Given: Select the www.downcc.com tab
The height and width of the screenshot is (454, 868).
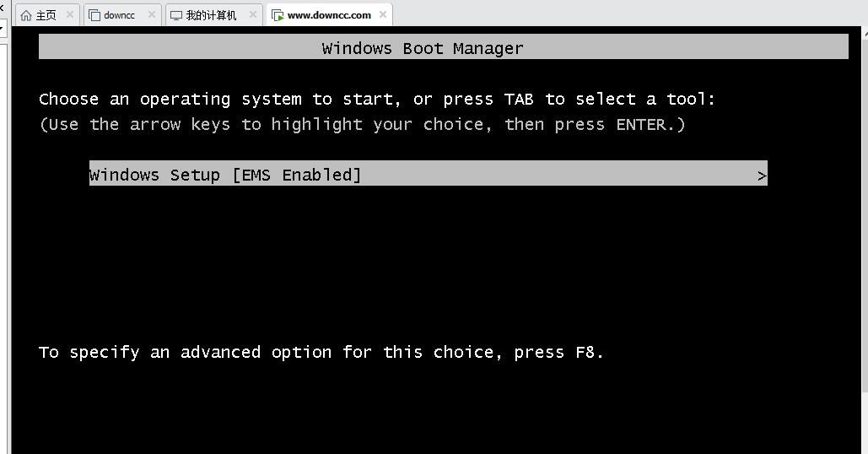Looking at the screenshot, I should coord(329,15).
